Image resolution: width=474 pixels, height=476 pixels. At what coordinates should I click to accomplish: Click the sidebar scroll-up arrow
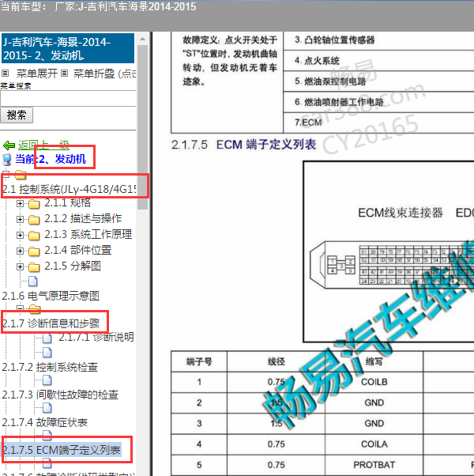[x=142, y=39]
